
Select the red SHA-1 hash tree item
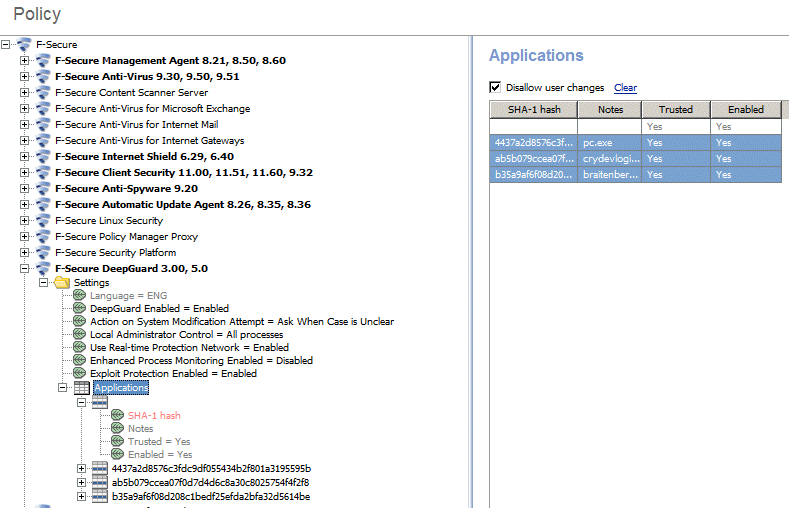[154, 415]
